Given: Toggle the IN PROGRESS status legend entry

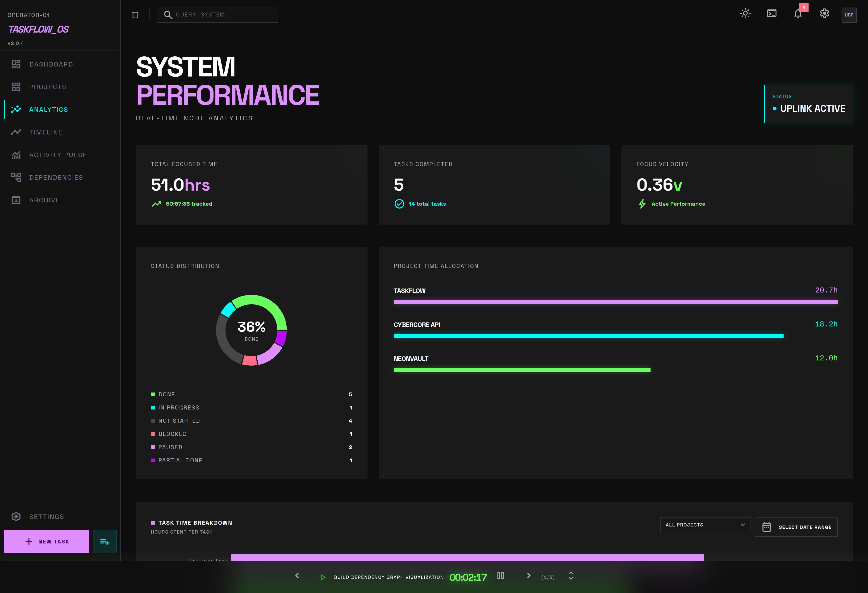Looking at the screenshot, I should (x=179, y=407).
